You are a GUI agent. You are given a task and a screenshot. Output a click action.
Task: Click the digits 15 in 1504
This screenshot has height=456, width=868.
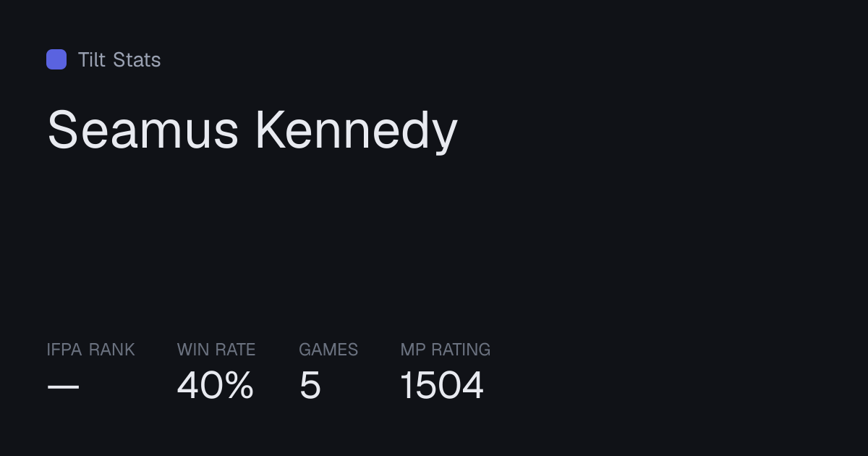pos(420,385)
